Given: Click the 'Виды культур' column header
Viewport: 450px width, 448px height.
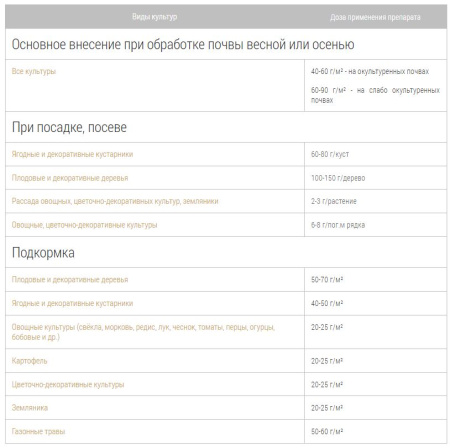Looking at the screenshot, I should tap(154, 17).
